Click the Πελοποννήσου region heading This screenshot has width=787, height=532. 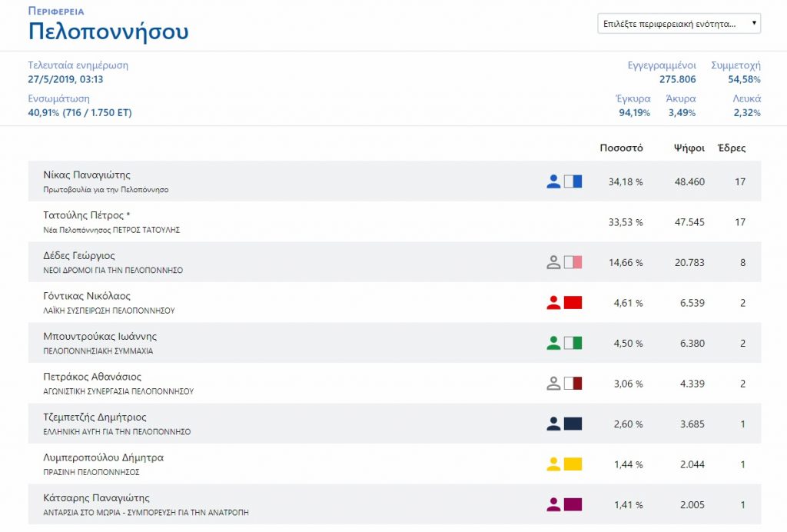click(108, 32)
